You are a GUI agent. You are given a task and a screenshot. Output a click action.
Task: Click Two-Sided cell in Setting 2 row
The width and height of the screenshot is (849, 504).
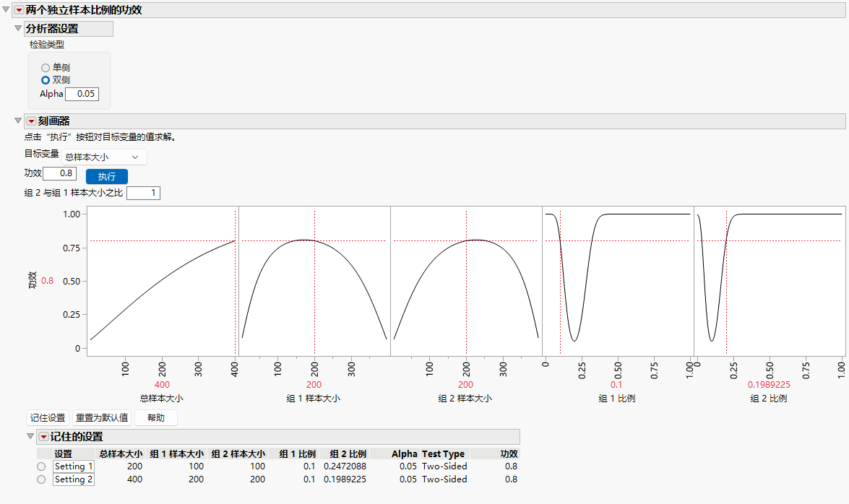pyautogui.click(x=444, y=479)
